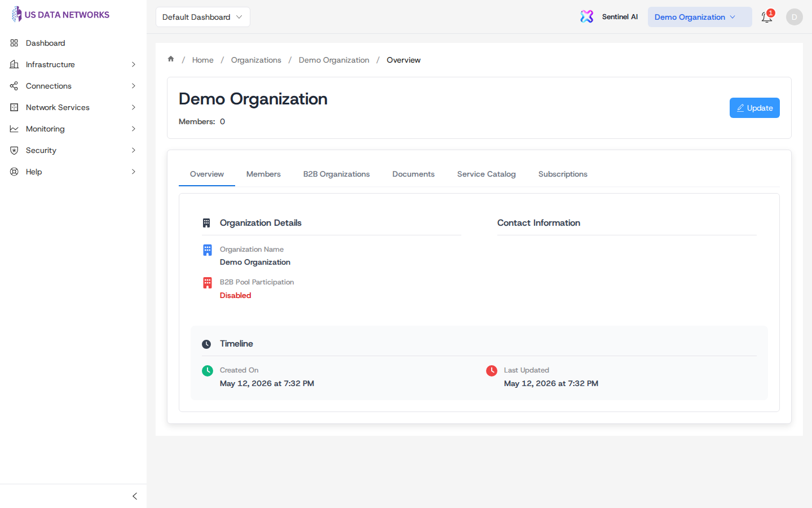812x508 pixels.
Task: Click the Contact Information heading
Action: (539, 223)
